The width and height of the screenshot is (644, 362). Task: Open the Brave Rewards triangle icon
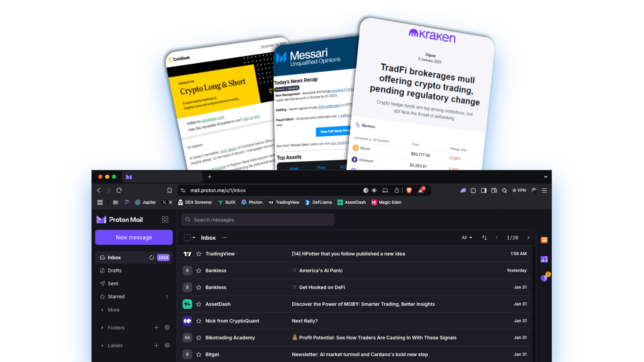[421, 190]
